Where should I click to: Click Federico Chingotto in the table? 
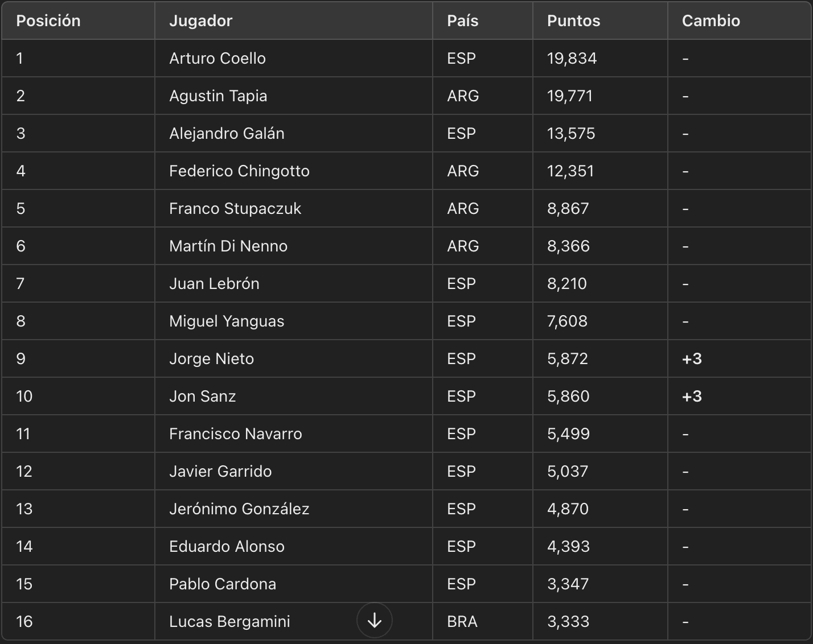point(239,171)
